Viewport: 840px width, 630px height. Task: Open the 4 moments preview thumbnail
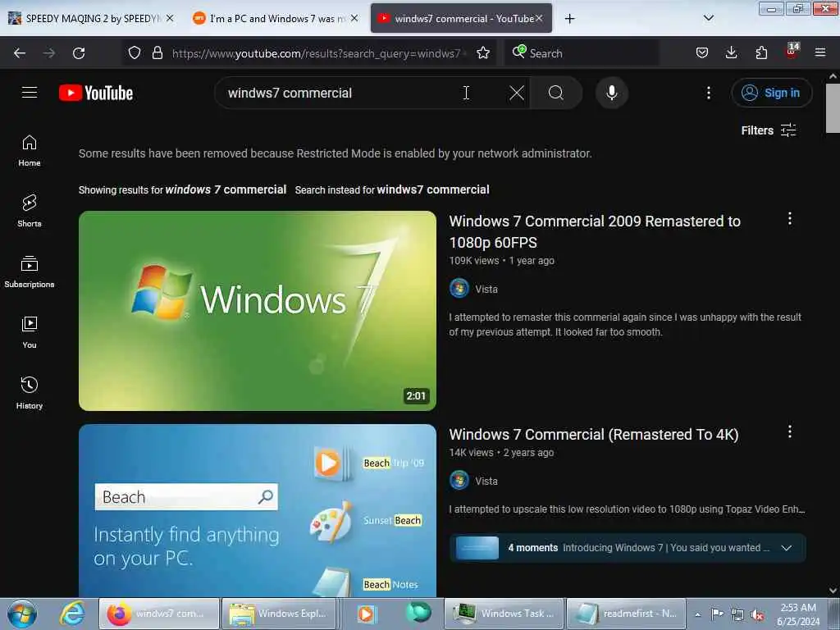477,548
